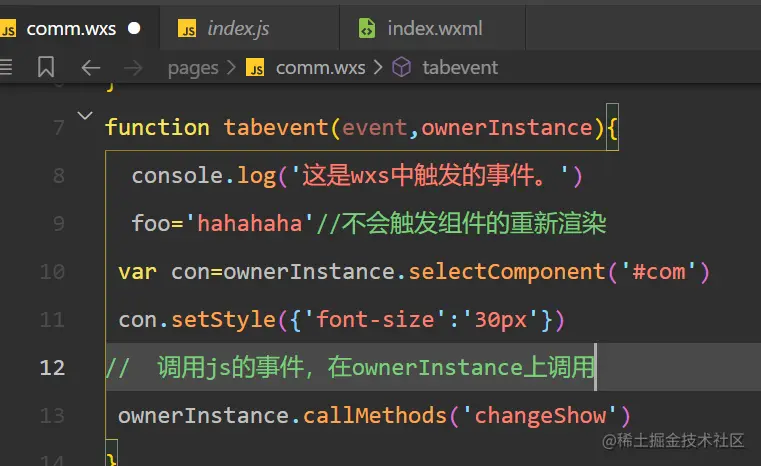Click the JS icon on index.js tab
The width and height of the screenshot is (761, 466).
click(x=187, y=29)
